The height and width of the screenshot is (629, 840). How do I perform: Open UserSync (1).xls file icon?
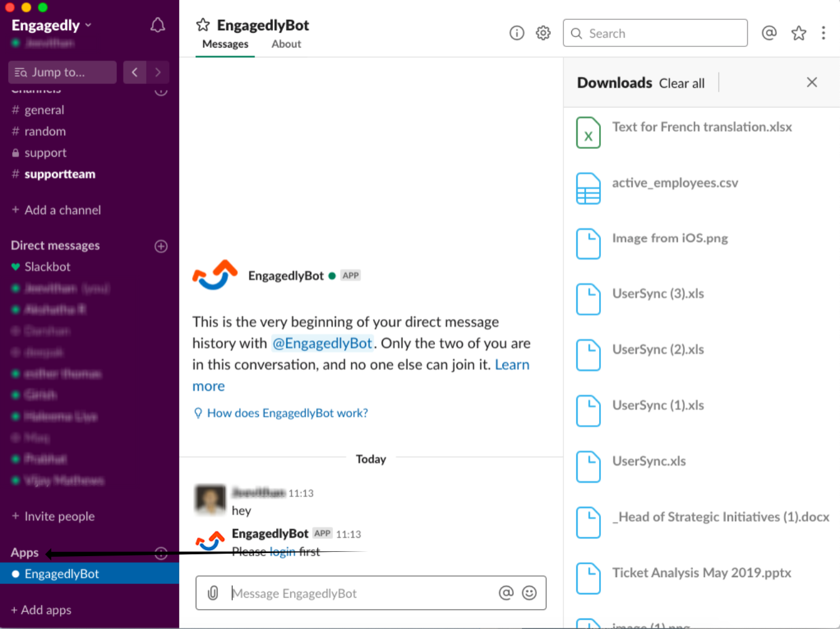point(588,411)
